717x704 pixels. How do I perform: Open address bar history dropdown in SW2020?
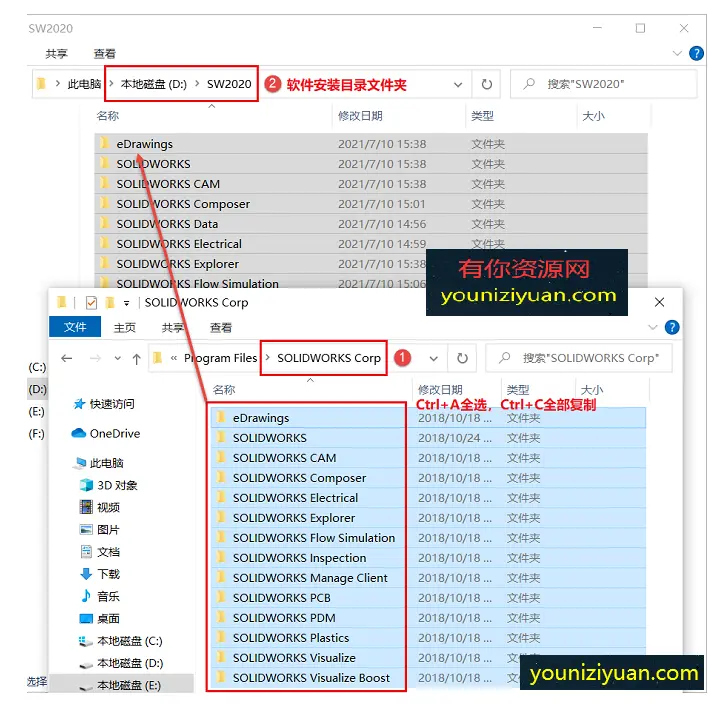458,85
